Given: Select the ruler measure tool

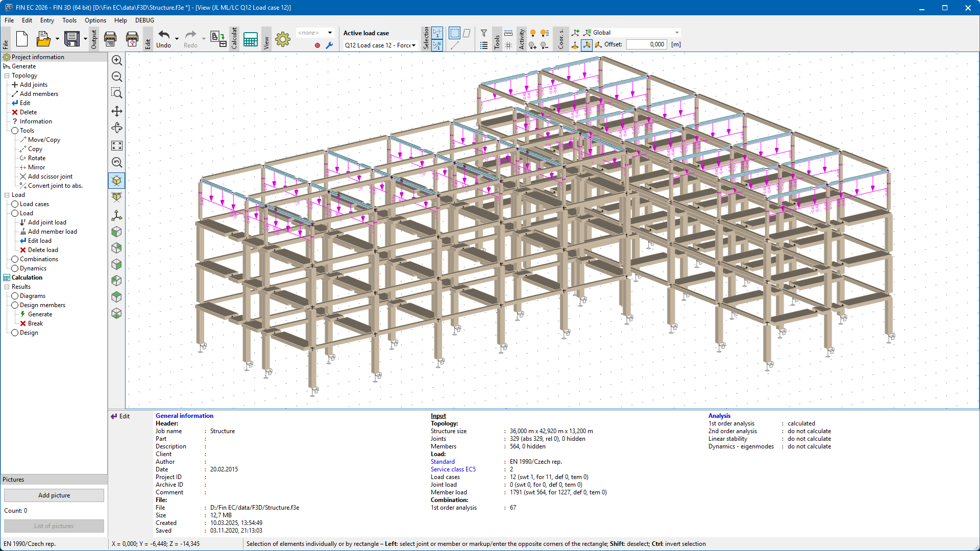Looking at the screenshot, I should [508, 33].
